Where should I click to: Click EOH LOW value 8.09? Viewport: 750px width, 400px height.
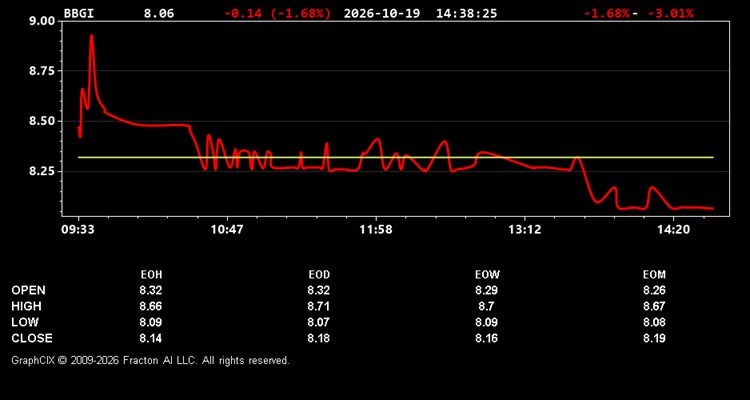151,322
